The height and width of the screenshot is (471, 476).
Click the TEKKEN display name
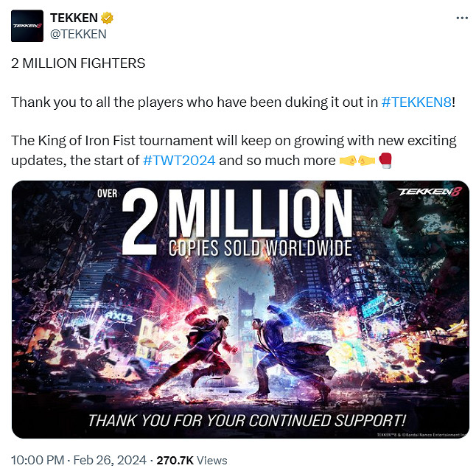click(74, 18)
